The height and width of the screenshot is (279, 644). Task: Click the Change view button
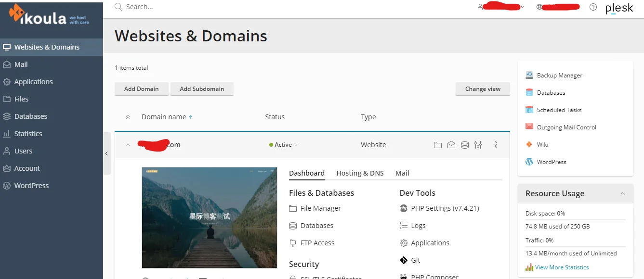tap(483, 89)
